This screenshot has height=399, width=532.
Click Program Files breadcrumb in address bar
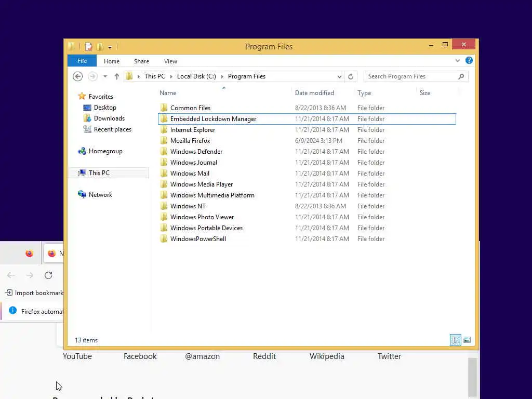point(247,76)
